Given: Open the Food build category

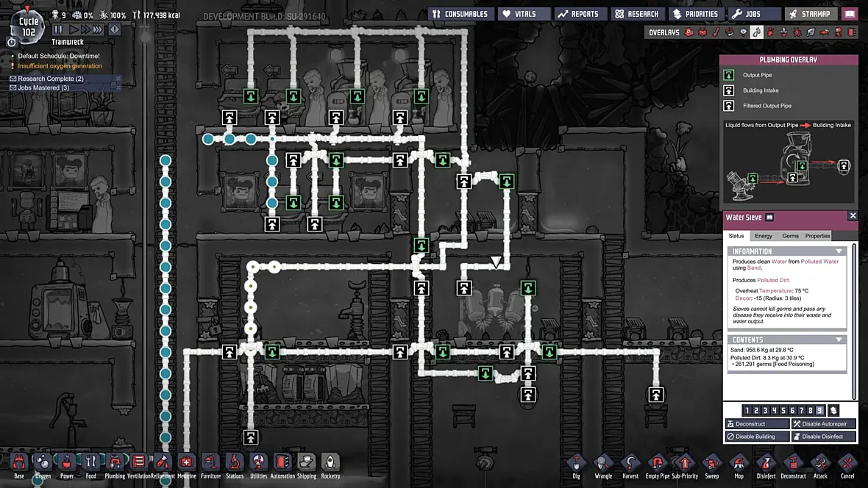Looking at the screenshot, I should (90, 465).
